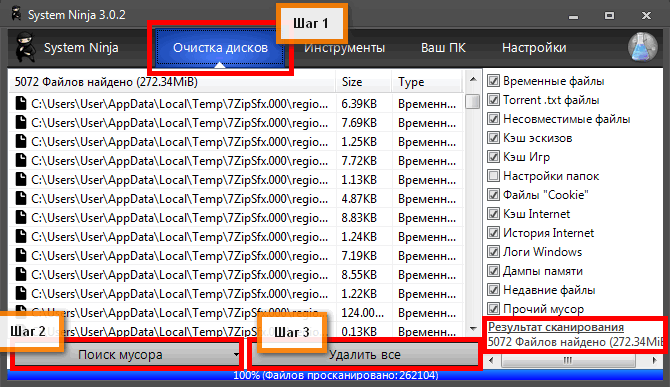Viewport: 670px width, 387px height.
Task: Uncheck Кэш Internet option
Action: (x=494, y=214)
